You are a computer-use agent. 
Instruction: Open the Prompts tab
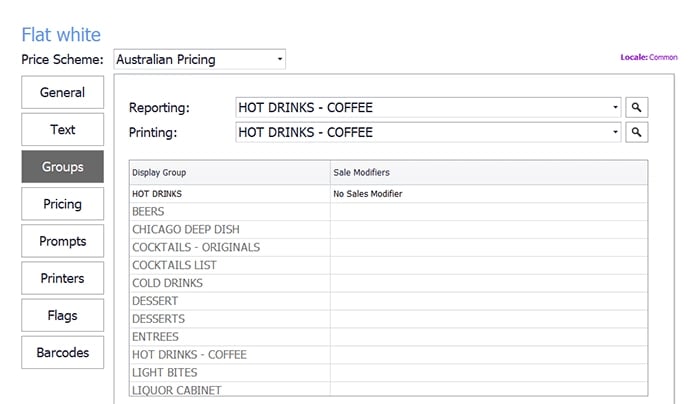pyautogui.click(x=62, y=241)
